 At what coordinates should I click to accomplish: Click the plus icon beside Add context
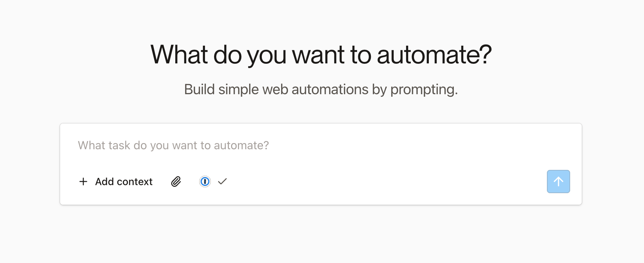(x=83, y=181)
